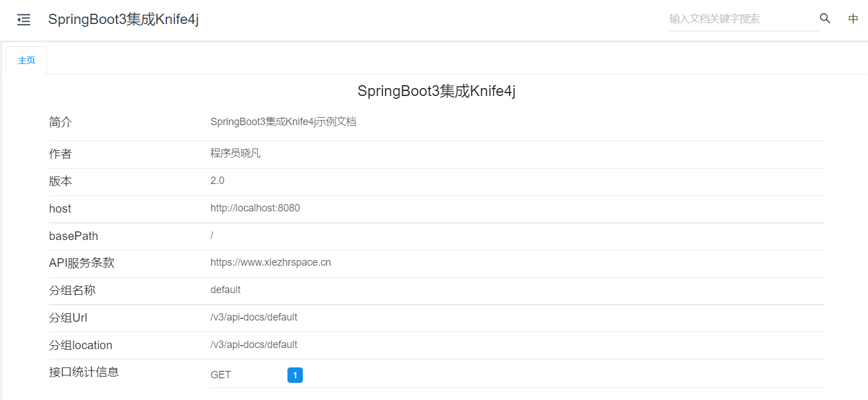Click the blue GET count badge

(x=295, y=375)
